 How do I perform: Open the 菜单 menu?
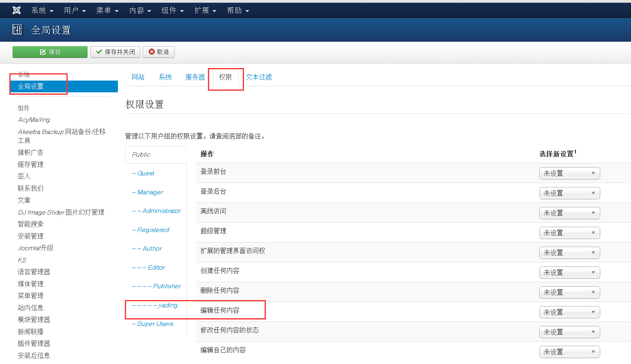[x=107, y=11]
